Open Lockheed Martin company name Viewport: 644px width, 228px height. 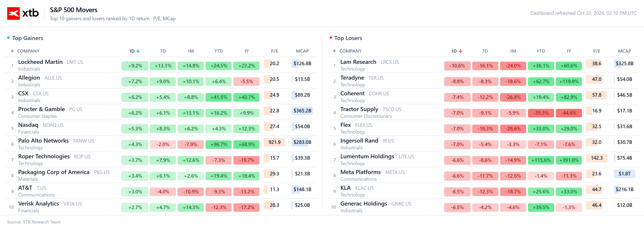(x=40, y=62)
